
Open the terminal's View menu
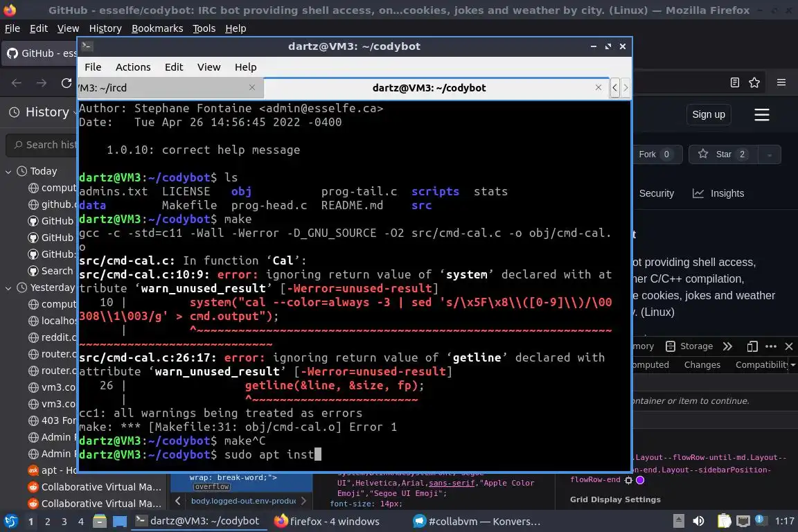point(209,67)
